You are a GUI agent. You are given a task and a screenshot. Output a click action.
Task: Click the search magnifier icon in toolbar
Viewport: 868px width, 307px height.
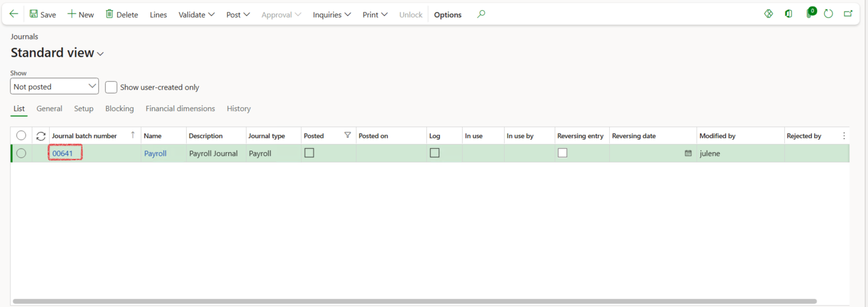tap(481, 14)
